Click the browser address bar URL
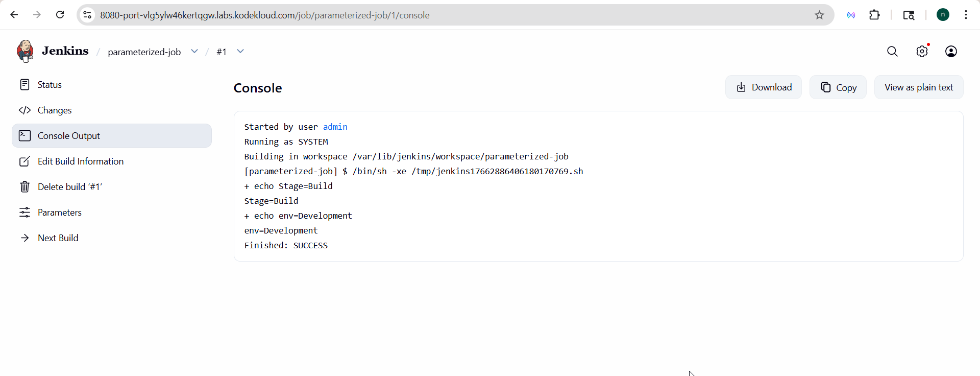 (x=264, y=15)
